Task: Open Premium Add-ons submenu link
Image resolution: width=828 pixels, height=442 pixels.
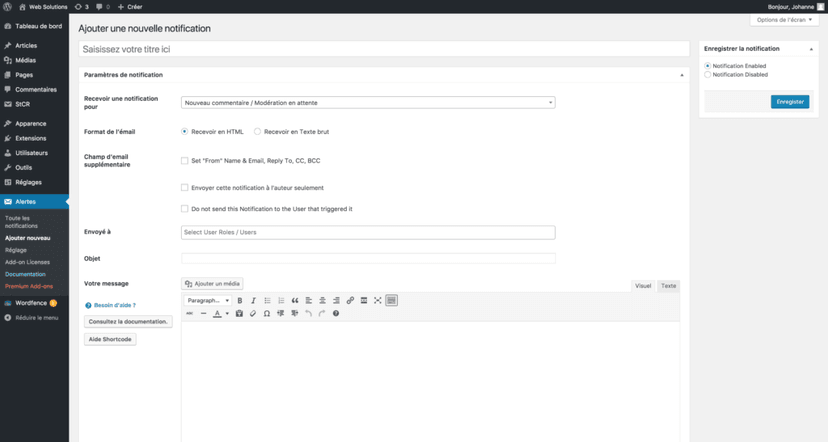Action: click(x=29, y=286)
